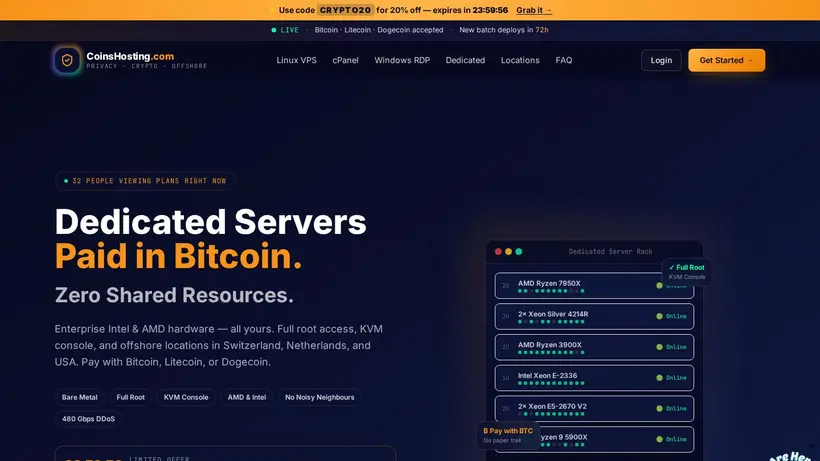This screenshot has height=461, width=820.
Task: Select the Full Root feature tag
Action: pos(130,397)
